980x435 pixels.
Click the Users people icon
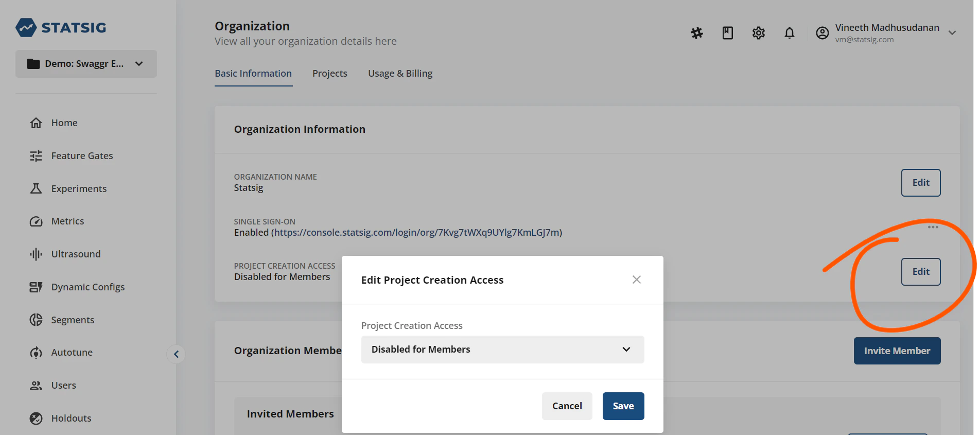pyautogui.click(x=36, y=386)
